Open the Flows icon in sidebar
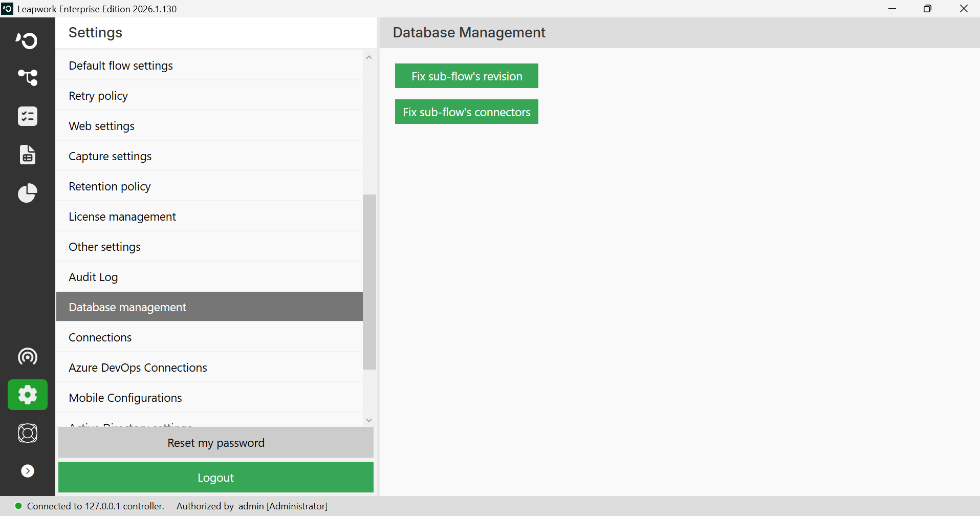The image size is (980, 516). [27, 78]
